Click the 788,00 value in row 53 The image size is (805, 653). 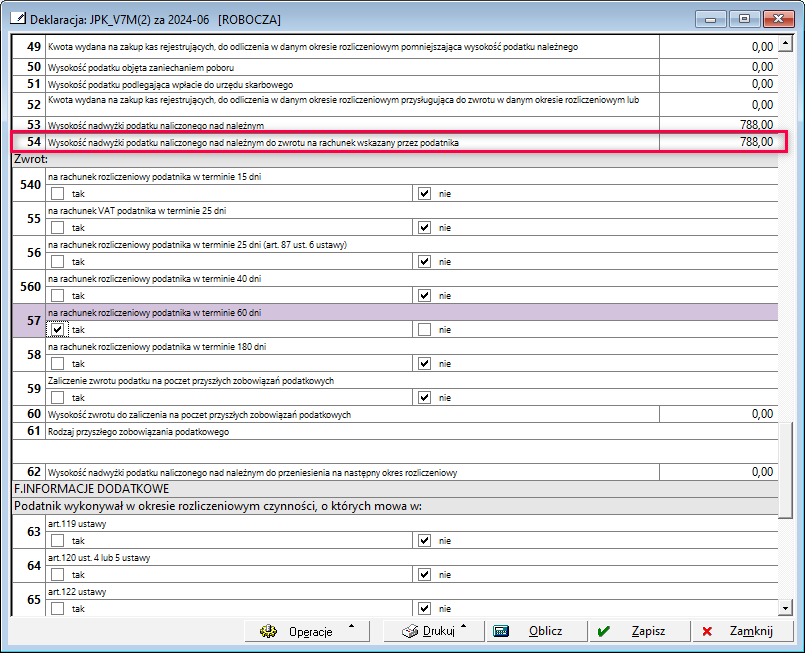pos(756,125)
